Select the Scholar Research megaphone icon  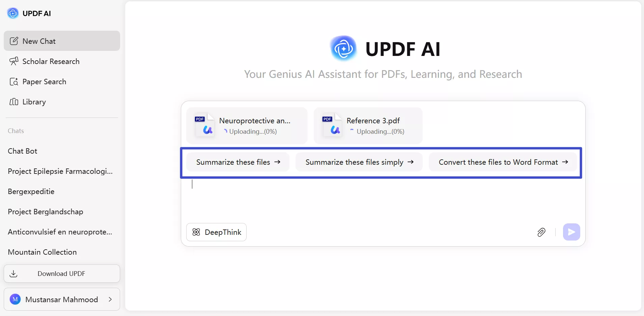14,61
